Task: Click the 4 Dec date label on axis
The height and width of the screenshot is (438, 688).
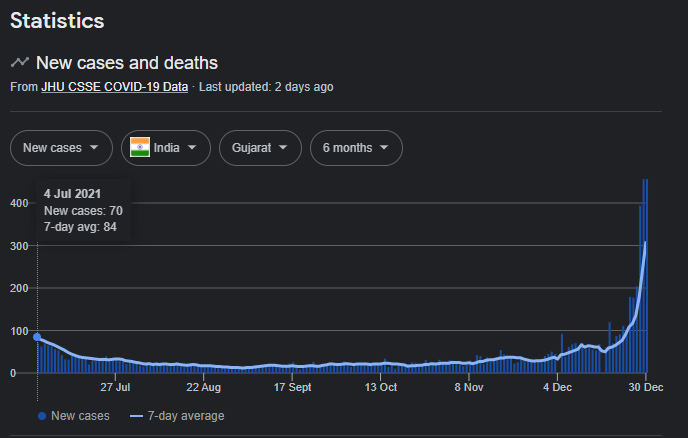Action: pyautogui.click(x=557, y=387)
